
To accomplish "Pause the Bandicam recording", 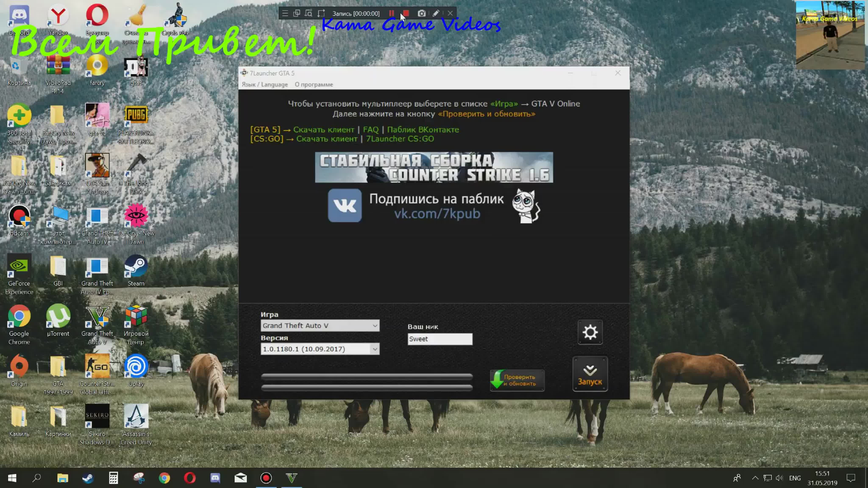I will [x=391, y=14].
